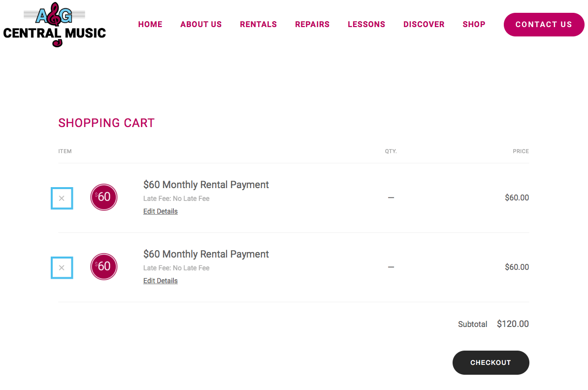Click the first item's quantity dash
The image size is (588, 390).
point(391,197)
